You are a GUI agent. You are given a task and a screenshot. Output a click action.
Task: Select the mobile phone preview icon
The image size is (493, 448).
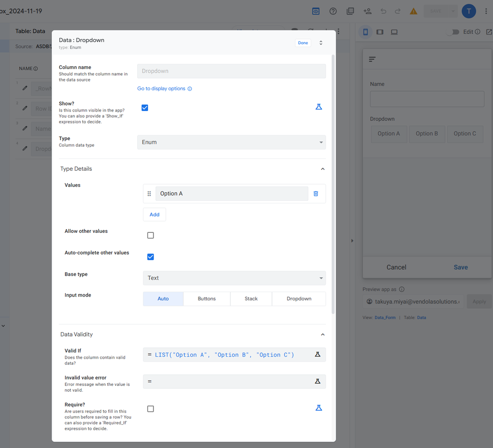(365, 32)
